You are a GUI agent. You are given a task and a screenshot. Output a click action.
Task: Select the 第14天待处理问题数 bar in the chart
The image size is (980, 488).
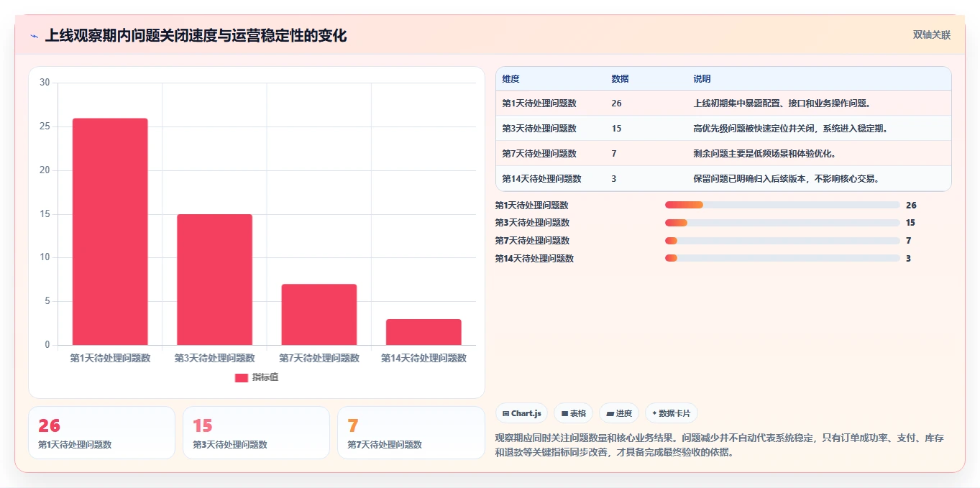pyautogui.click(x=423, y=332)
